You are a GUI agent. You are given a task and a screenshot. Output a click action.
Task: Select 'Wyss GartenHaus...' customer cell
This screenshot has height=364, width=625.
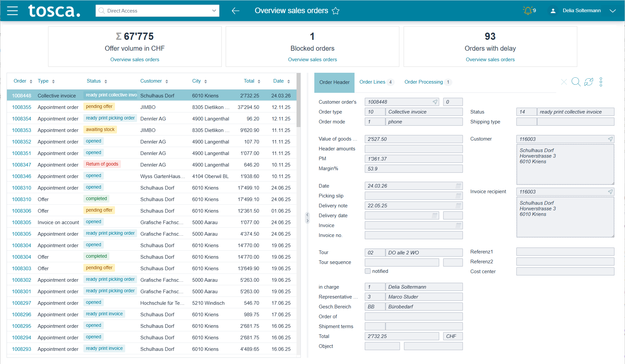(162, 176)
